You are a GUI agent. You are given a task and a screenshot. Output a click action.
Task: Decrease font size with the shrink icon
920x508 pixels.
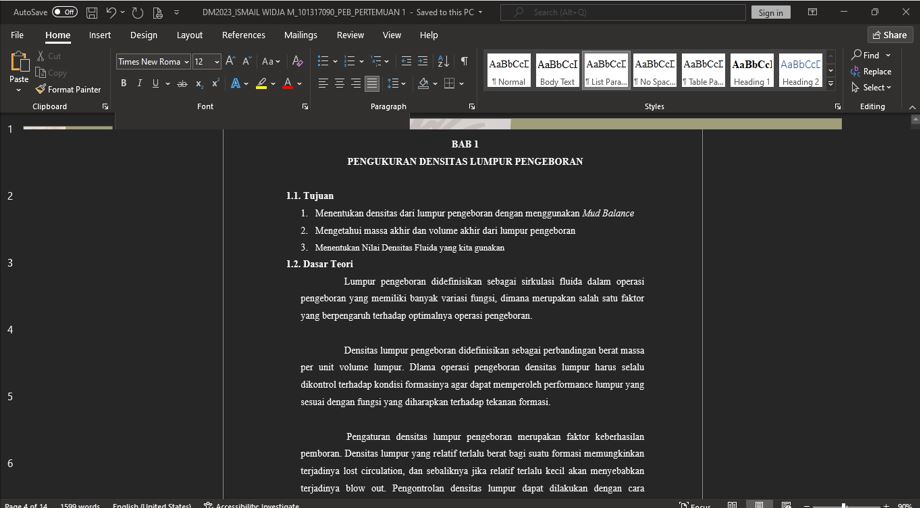click(247, 61)
